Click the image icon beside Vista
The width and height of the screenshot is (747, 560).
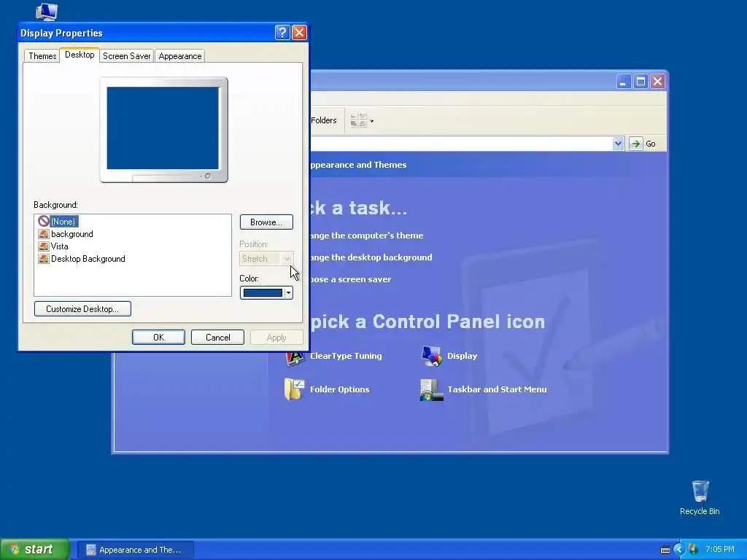pos(44,246)
